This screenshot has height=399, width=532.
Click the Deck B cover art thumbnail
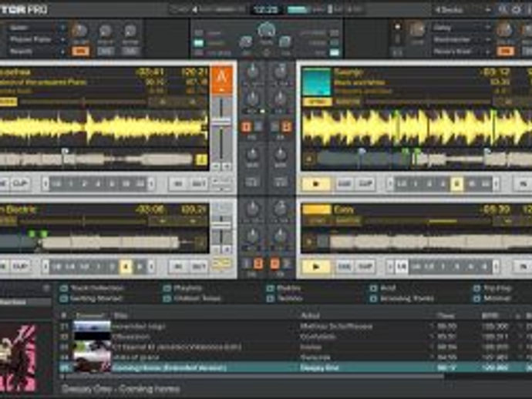316,82
